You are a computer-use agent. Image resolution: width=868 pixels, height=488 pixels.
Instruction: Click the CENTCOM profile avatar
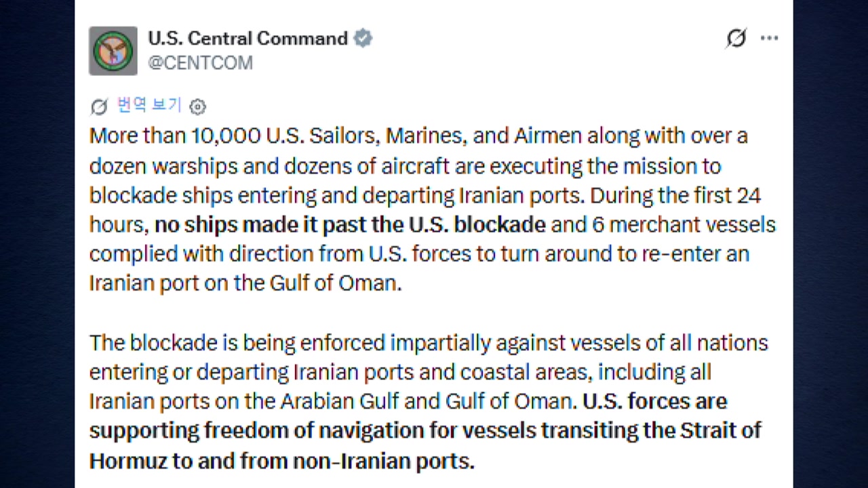click(x=113, y=51)
